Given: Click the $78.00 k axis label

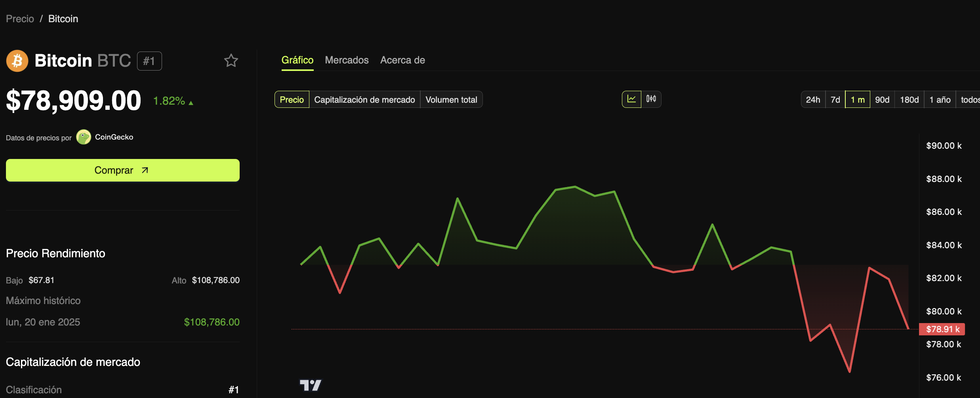Looking at the screenshot, I should point(944,344).
